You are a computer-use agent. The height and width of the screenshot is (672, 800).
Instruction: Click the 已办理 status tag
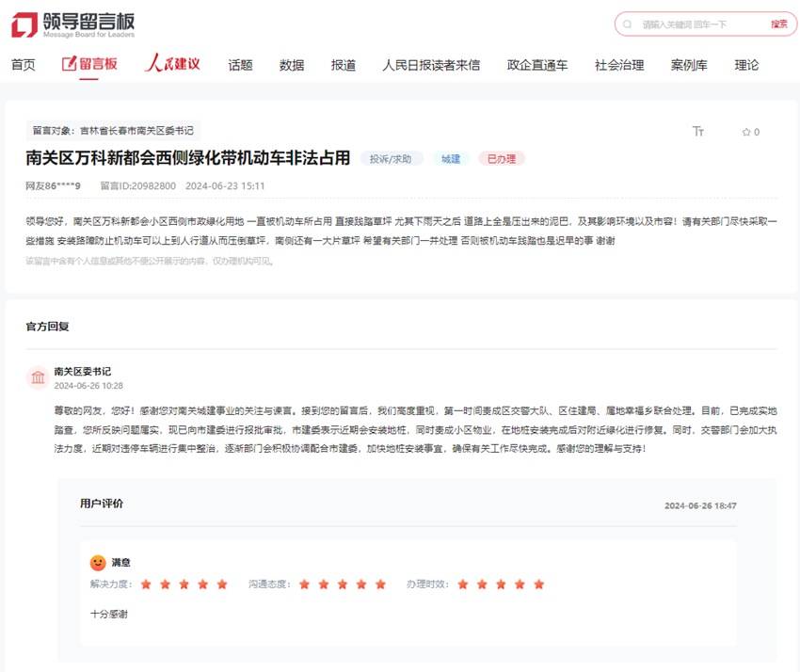tap(500, 158)
